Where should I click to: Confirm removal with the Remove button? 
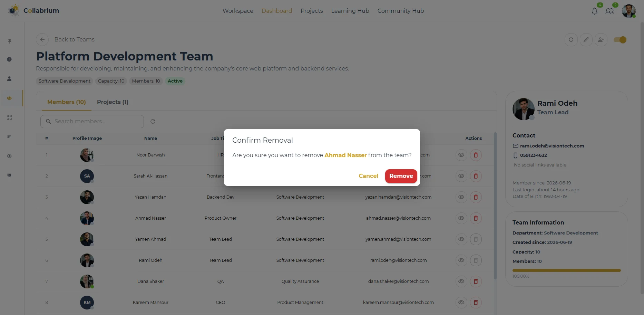point(401,176)
